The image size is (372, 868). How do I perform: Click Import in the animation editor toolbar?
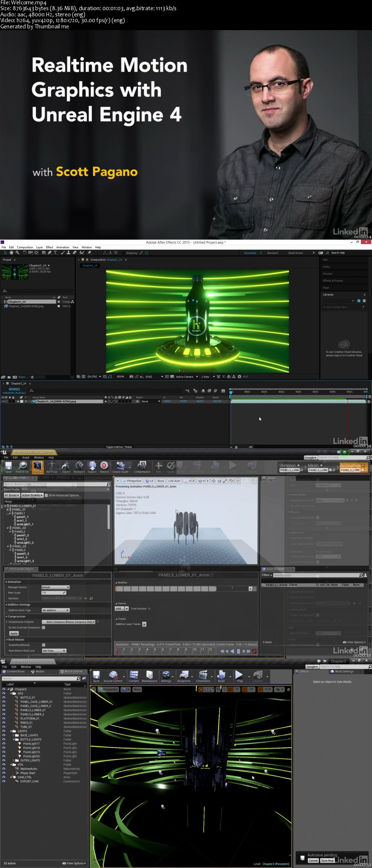pos(66,467)
